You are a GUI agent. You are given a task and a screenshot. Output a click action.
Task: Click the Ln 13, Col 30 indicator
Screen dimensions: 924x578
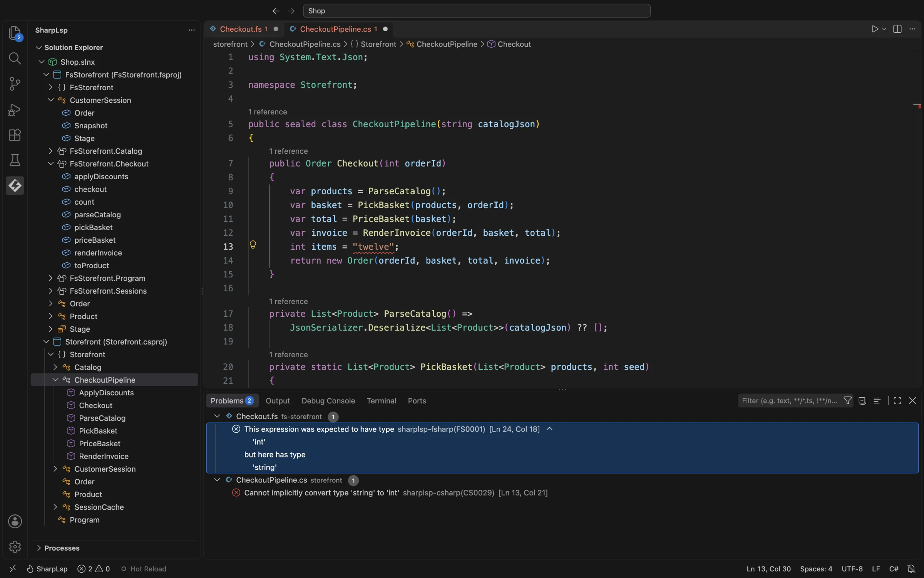coord(768,569)
